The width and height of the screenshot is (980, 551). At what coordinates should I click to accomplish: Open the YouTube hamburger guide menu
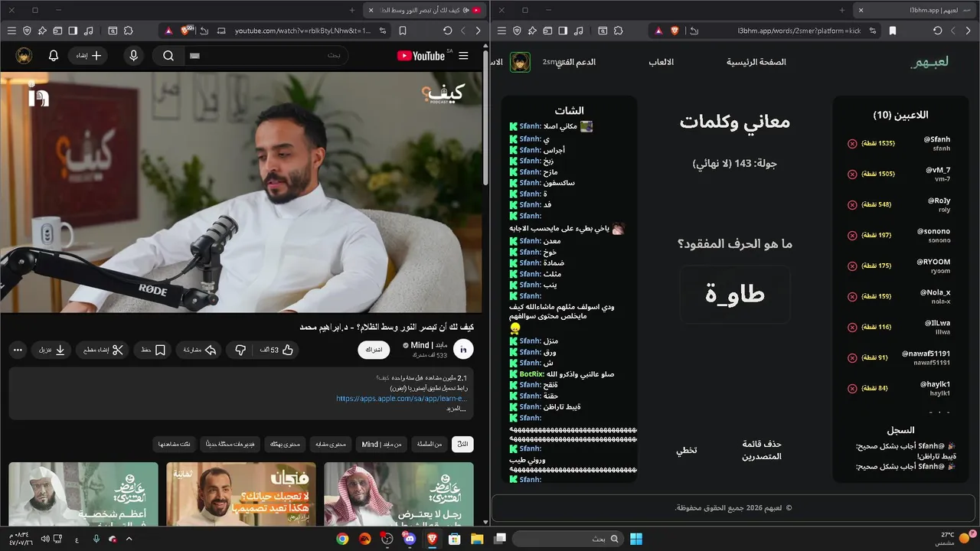click(463, 56)
